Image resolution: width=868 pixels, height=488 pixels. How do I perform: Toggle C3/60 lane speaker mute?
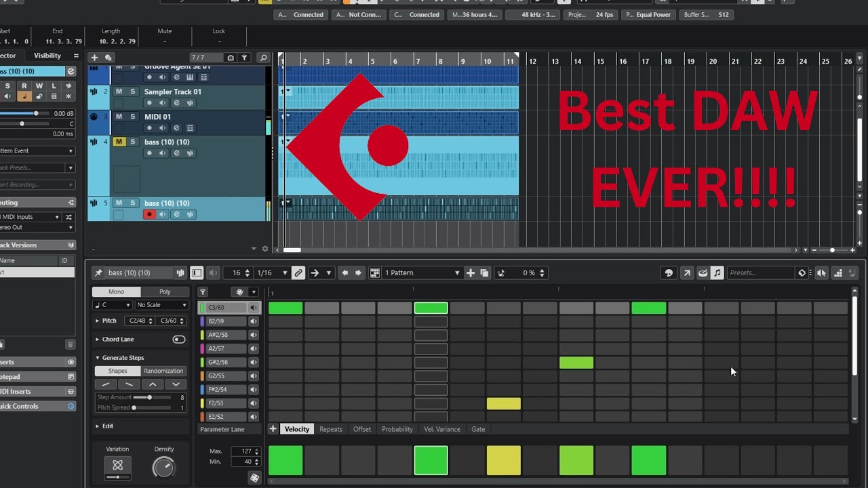point(254,308)
